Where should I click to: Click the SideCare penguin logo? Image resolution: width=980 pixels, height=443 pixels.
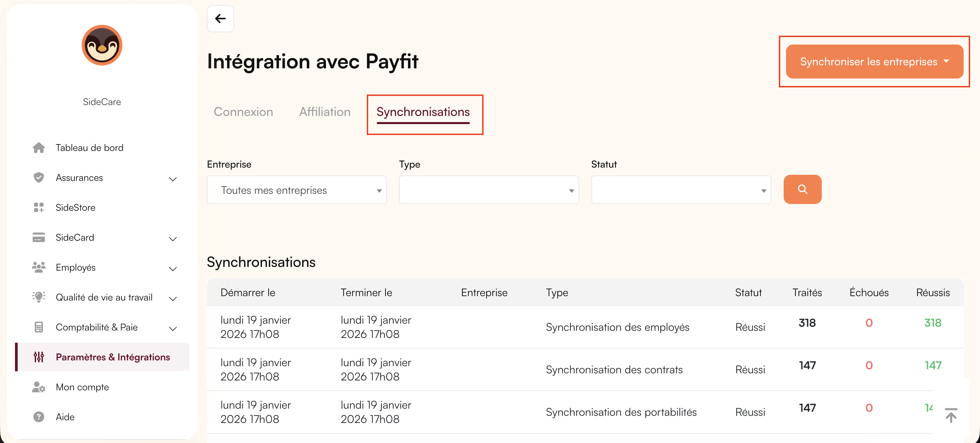tap(102, 45)
